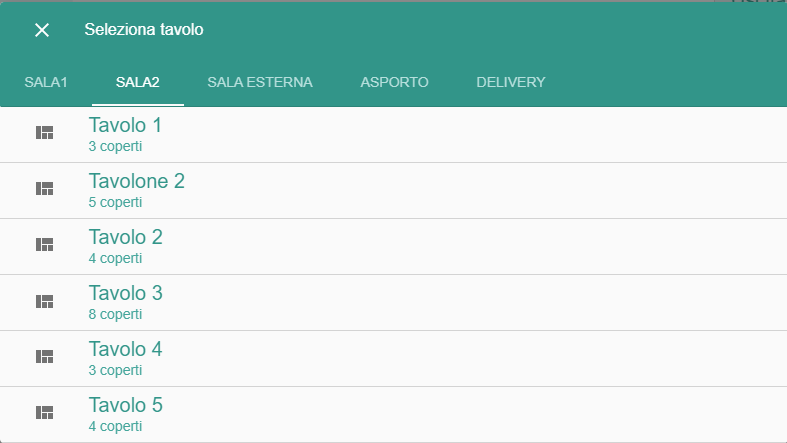The width and height of the screenshot is (787, 443).
Task: Open the SALA ESTERNA tab
Action: (260, 82)
